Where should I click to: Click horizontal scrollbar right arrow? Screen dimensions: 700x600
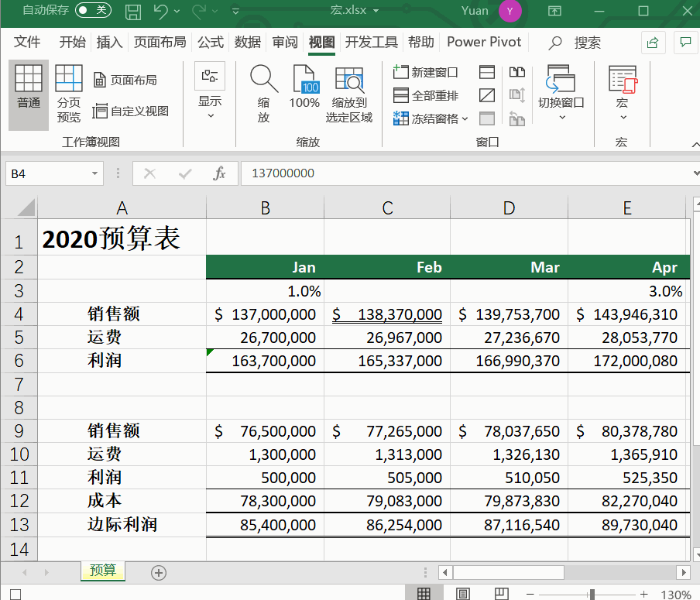click(684, 572)
